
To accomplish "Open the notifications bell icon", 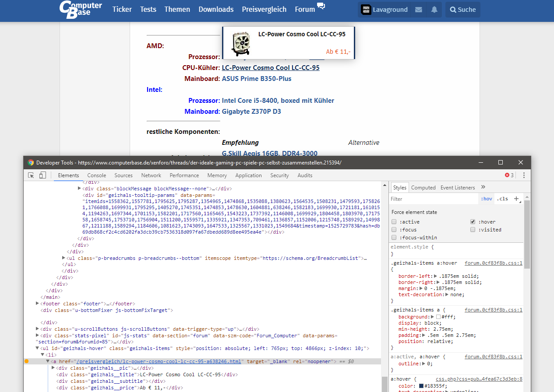I will tap(434, 10).
